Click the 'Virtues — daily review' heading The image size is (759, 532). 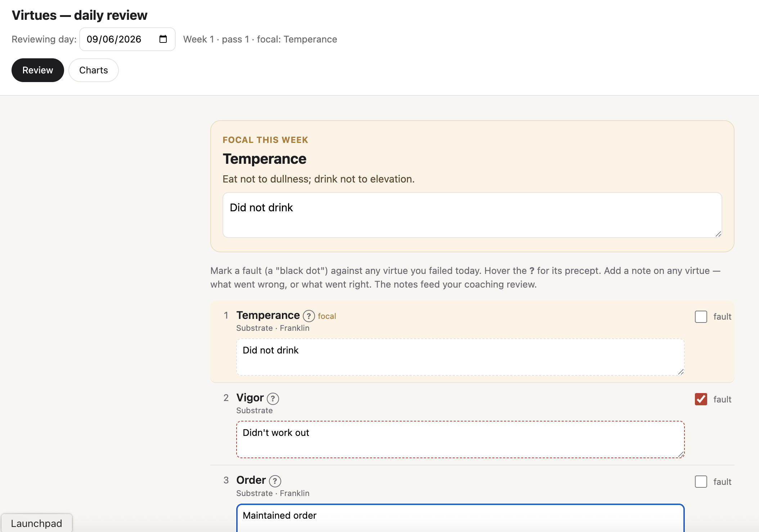click(x=80, y=15)
